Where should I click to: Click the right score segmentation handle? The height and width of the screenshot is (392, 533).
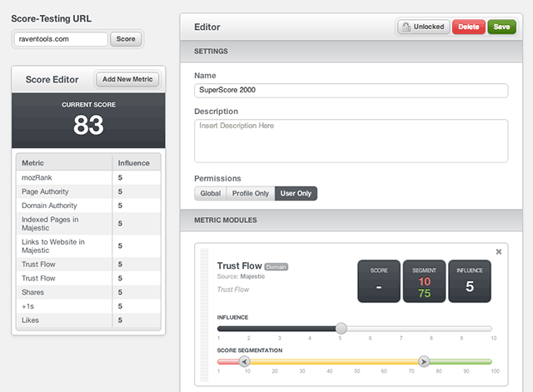pyautogui.click(x=424, y=361)
